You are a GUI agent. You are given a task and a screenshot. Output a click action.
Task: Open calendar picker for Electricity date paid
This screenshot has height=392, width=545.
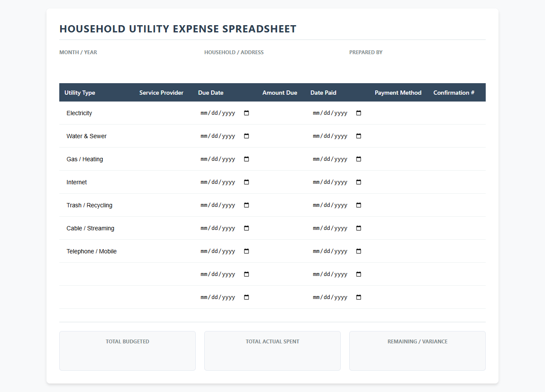(x=359, y=113)
